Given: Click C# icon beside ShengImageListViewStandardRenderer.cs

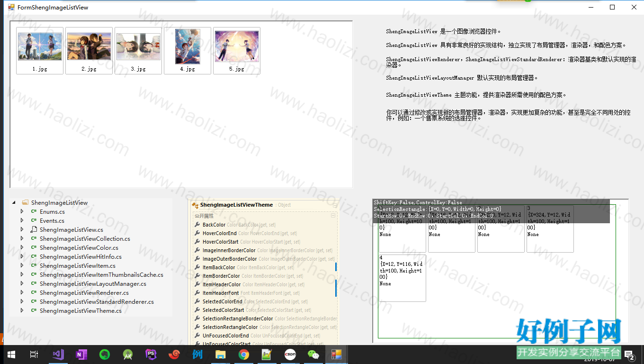Looking at the screenshot, I should 34,301.
